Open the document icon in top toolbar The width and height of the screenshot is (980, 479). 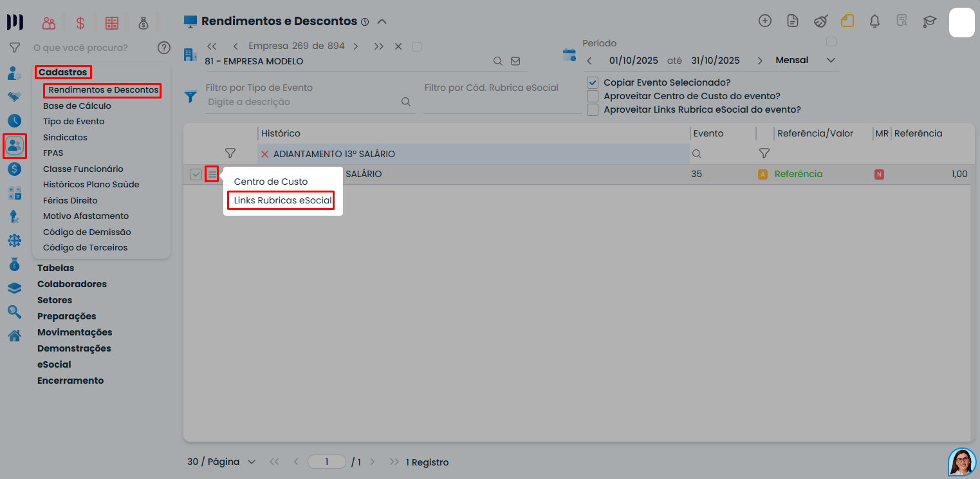tap(793, 21)
